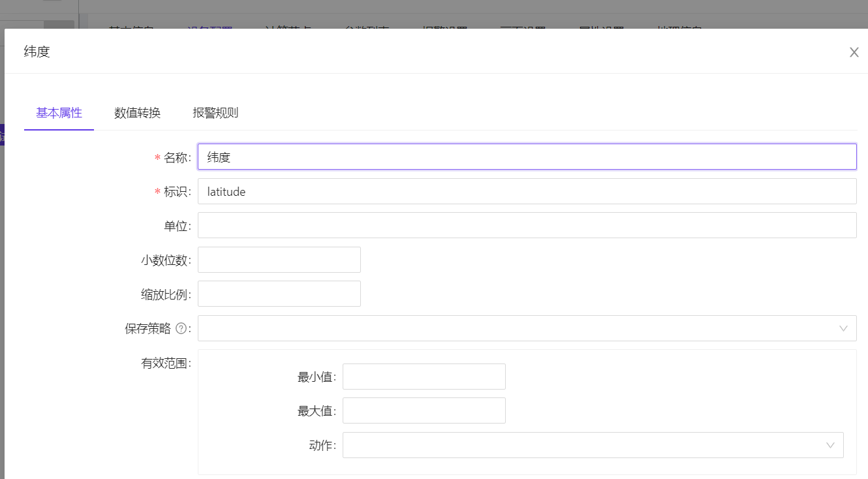Image resolution: width=868 pixels, height=479 pixels.
Task: Click into the 小数位数 input box
Action: pos(279,260)
